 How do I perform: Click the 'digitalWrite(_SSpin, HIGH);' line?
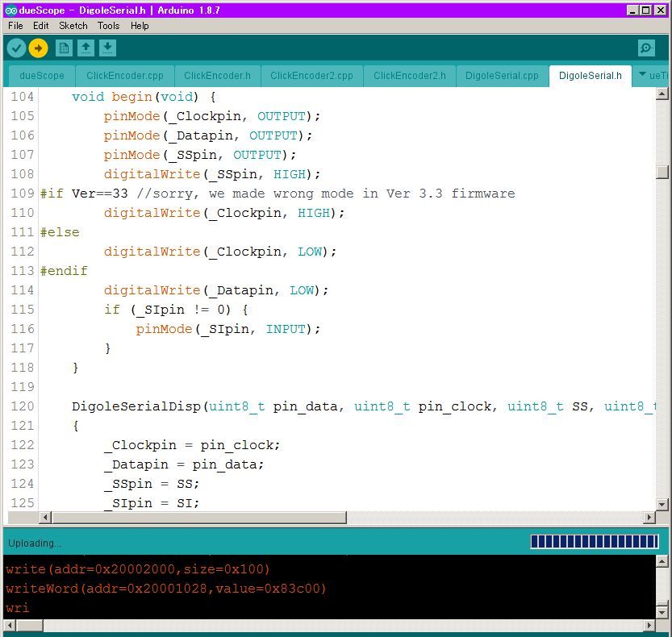coord(211,174)
